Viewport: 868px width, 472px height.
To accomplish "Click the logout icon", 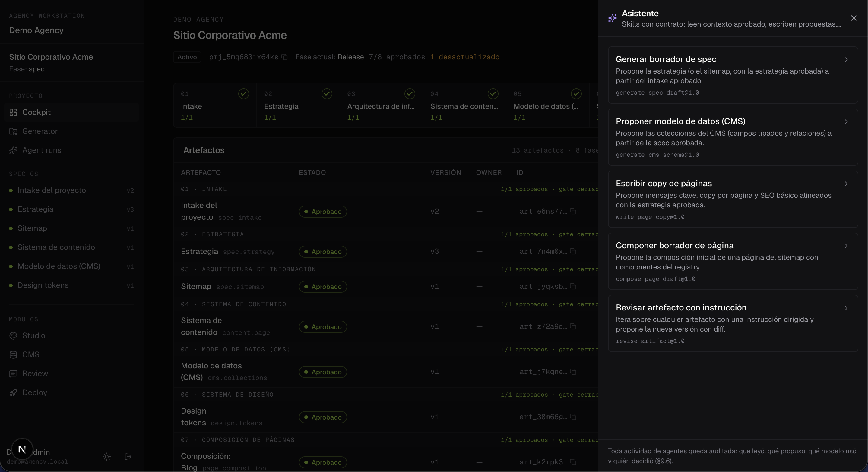I will (128, 457).
